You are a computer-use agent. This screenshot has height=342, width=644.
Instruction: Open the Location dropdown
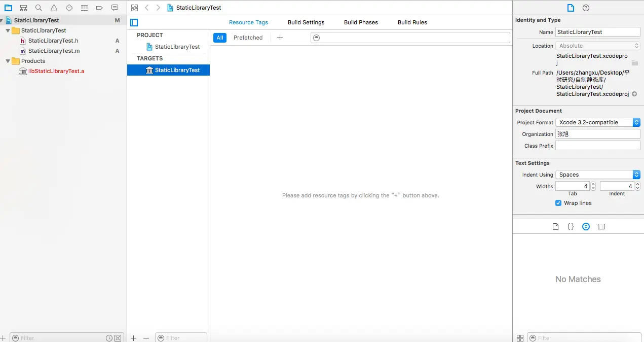pyautogui.click(x=598, y=46)
